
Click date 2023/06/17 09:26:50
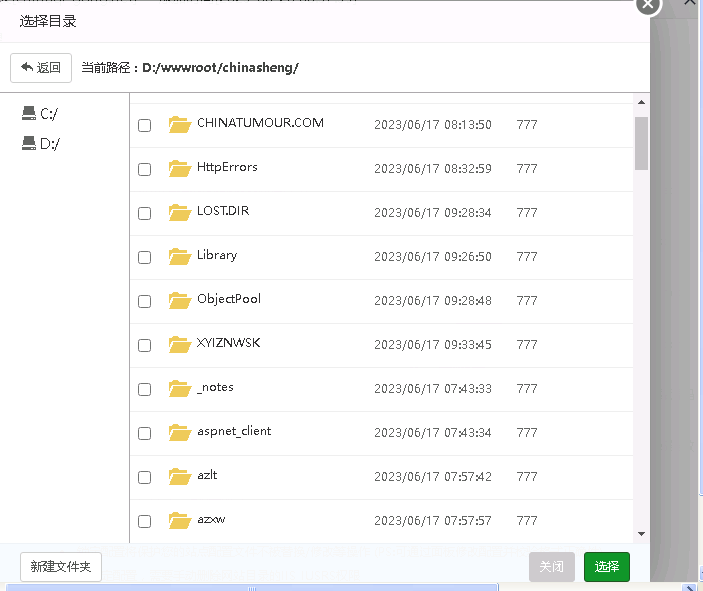(433, 256)
